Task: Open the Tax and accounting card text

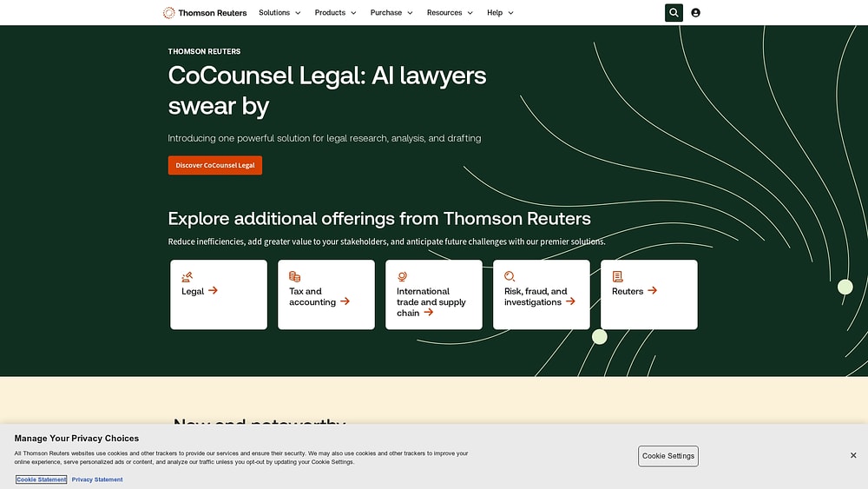Action: tap(312, 296)
